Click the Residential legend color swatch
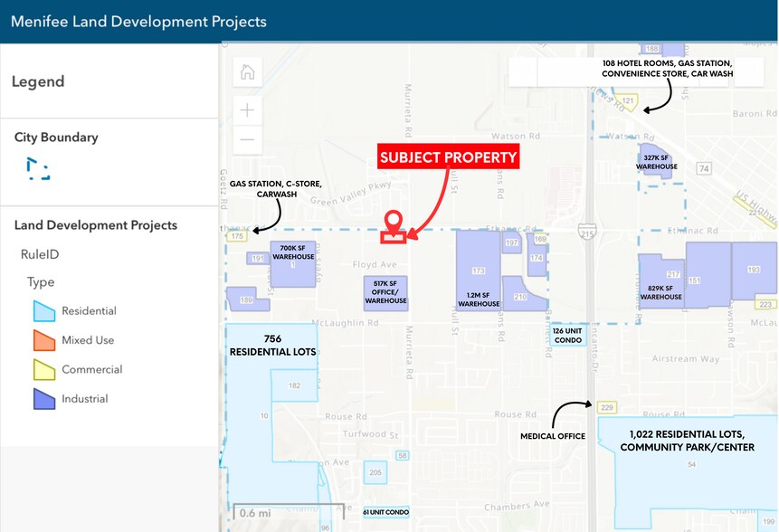 pyautogui.click(x=44, y=311)
